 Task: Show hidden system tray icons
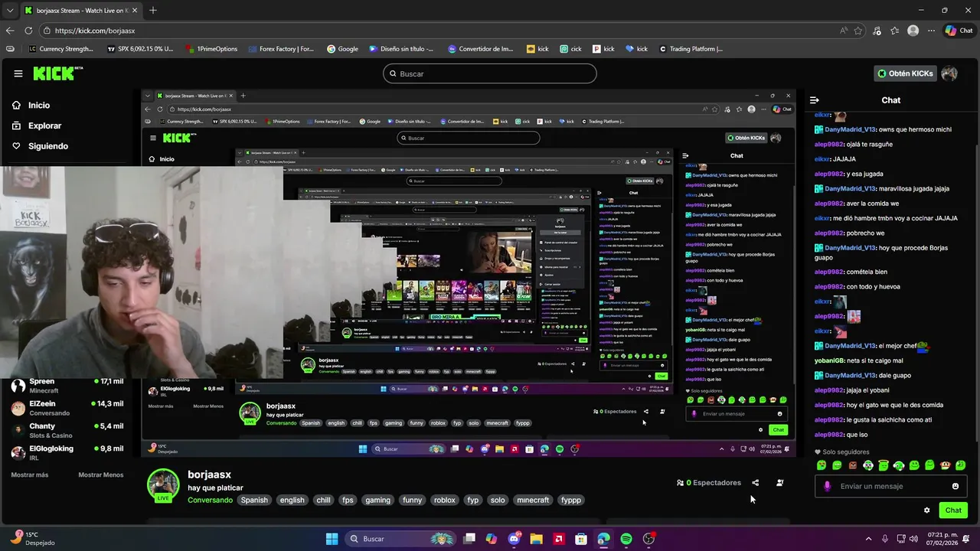click(x=868, y=539)
